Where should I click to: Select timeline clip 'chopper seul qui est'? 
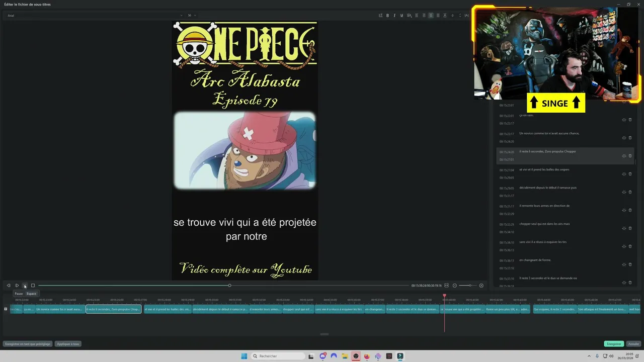298,309
